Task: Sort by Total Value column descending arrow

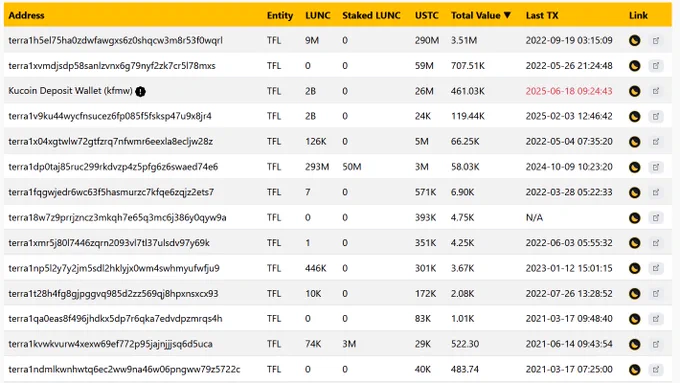Action: (507, 16)
